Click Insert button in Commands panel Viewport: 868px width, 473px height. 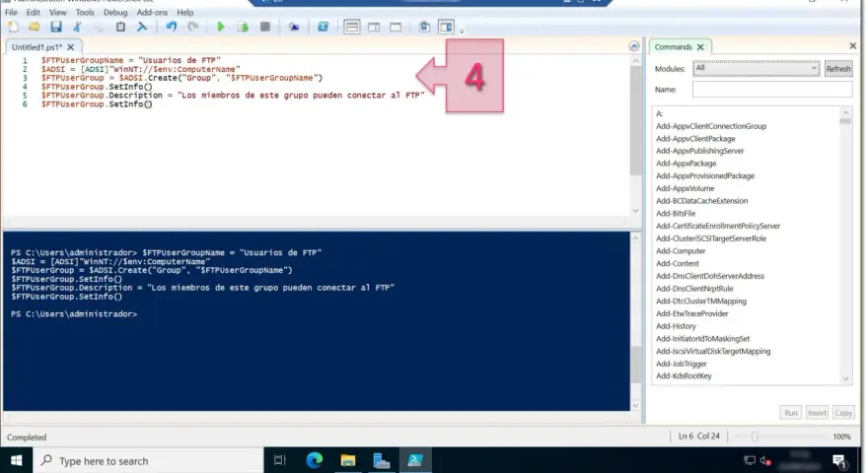[817, 413]
